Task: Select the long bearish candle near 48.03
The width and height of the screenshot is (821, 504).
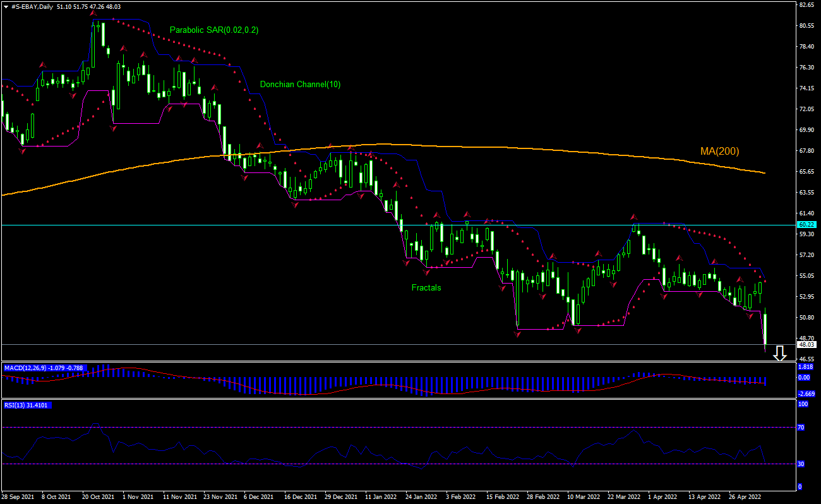Action: point(765,328)
